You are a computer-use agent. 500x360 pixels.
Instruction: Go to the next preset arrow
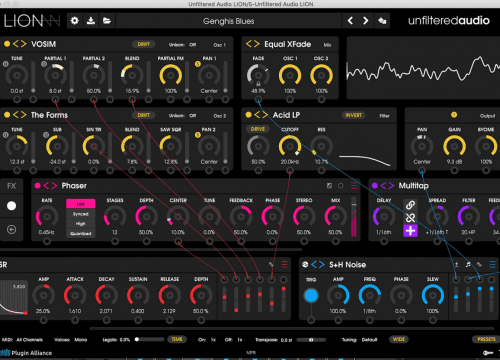(x=366, y=21)
